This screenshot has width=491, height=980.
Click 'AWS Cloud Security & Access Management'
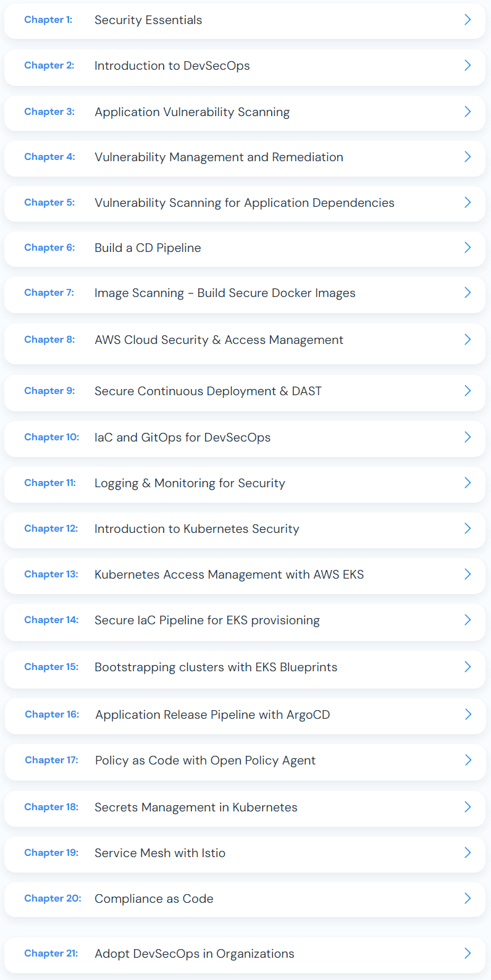(x=219, y=340)
